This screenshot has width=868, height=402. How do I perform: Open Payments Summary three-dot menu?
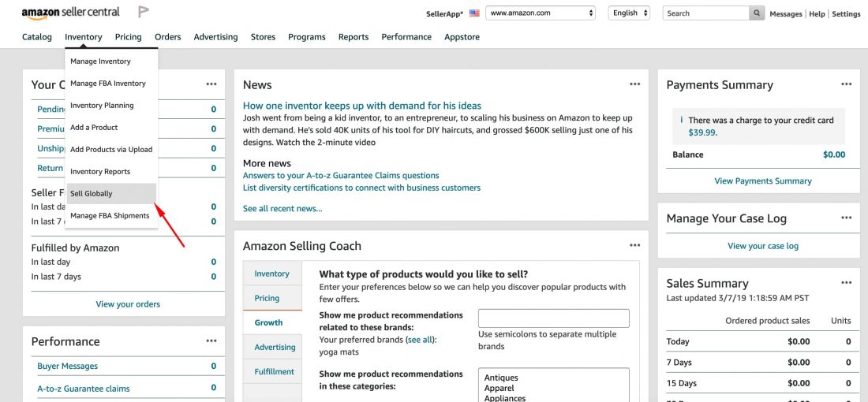coord(847,84)
